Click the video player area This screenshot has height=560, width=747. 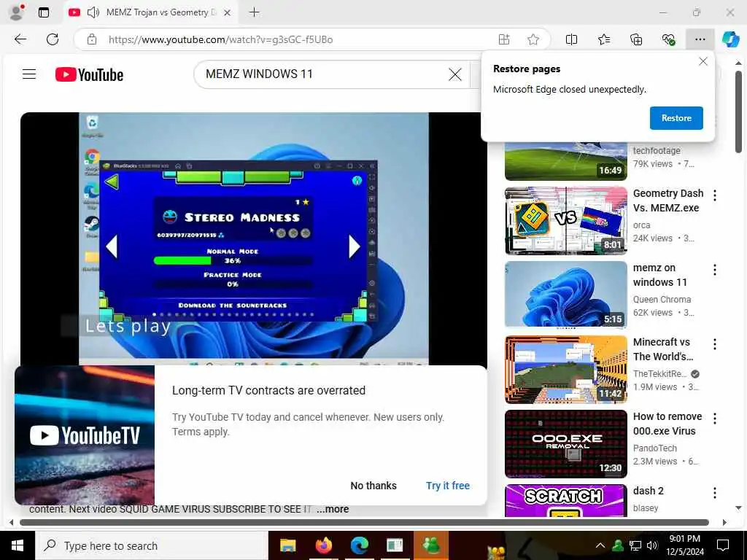(253, 238)
